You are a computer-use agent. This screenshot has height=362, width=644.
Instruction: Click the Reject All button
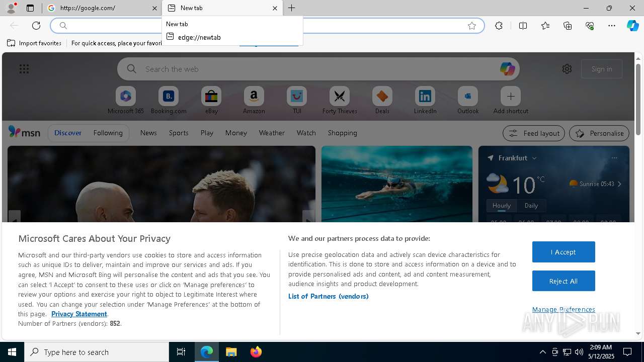pos(563,281)
